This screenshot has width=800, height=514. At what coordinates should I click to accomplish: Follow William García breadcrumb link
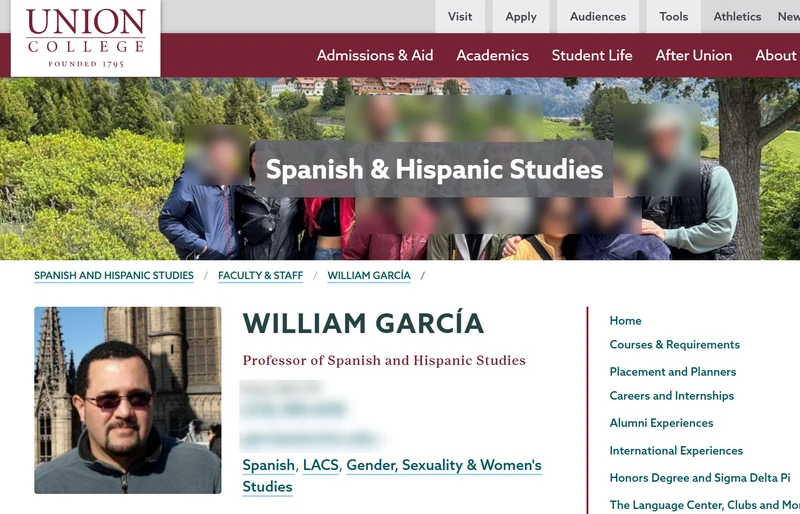(369, 276)
